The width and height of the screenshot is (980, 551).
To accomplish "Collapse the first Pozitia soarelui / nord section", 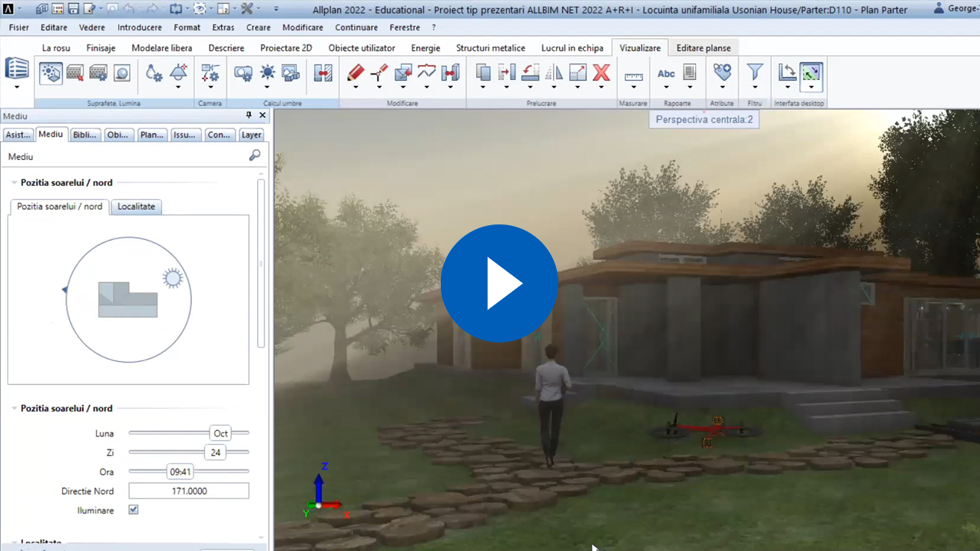I will click(x=14, y=183).
